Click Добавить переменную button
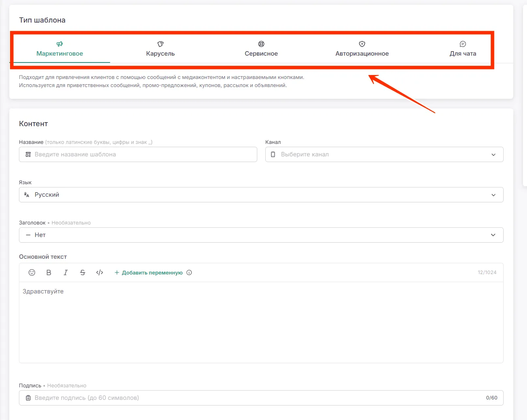 pos(148,272)
